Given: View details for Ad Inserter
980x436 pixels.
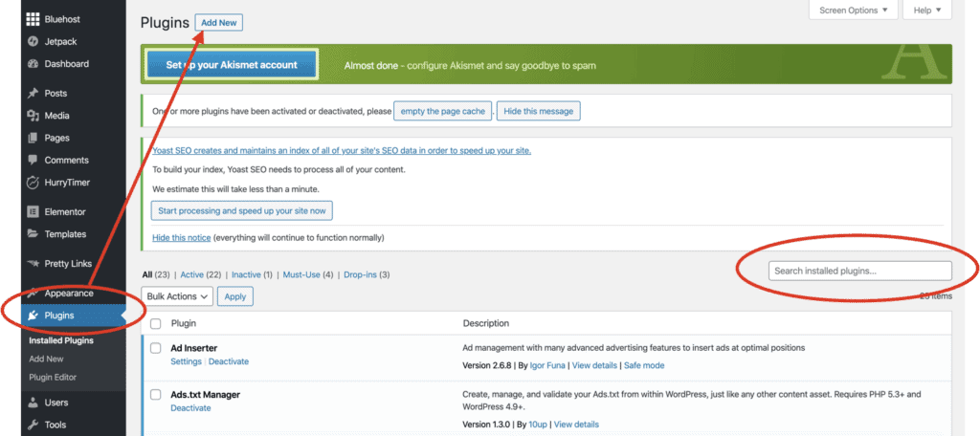Looking at the screenshot, I should [594, 365].
